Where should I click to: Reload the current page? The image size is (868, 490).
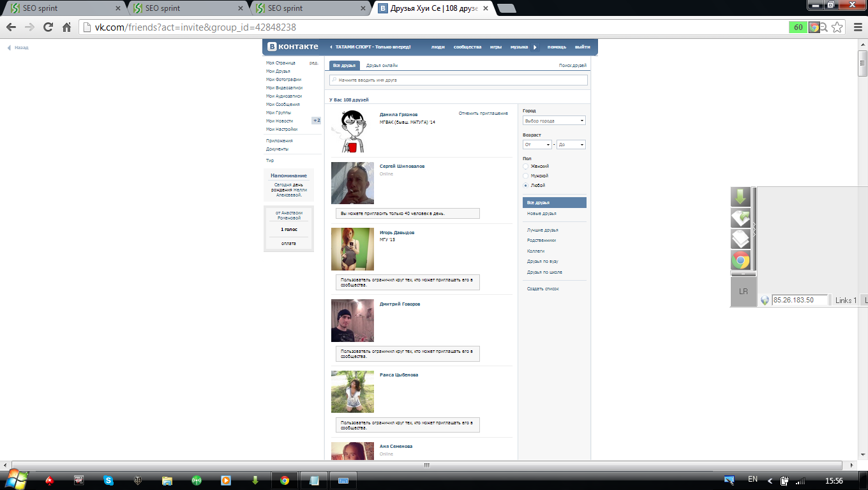coord(48,27)
